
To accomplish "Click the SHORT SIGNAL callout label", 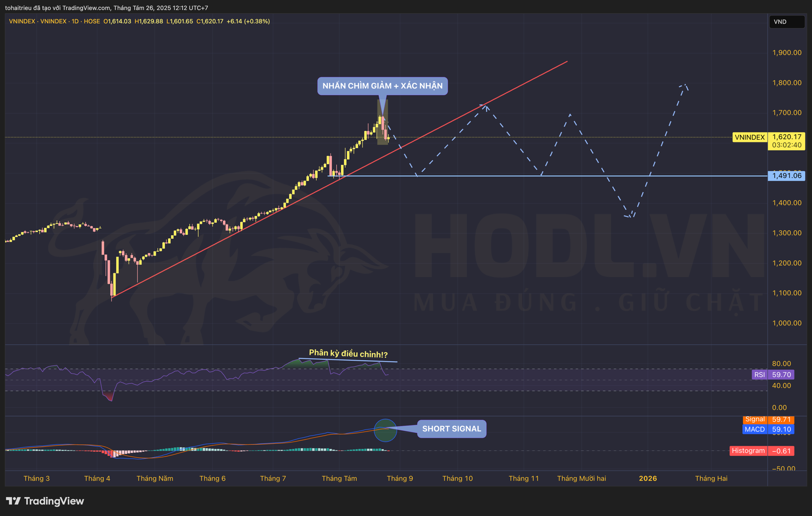I will coord(451,429).
